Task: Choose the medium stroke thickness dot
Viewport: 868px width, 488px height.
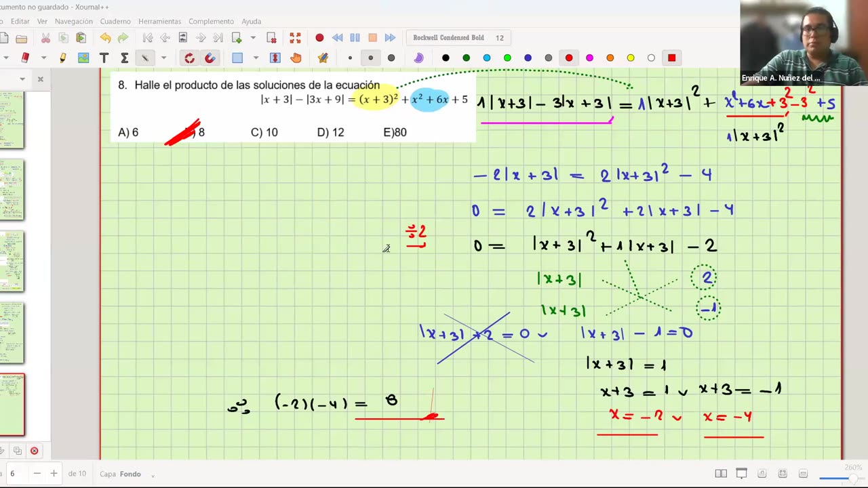Action: 370,58
